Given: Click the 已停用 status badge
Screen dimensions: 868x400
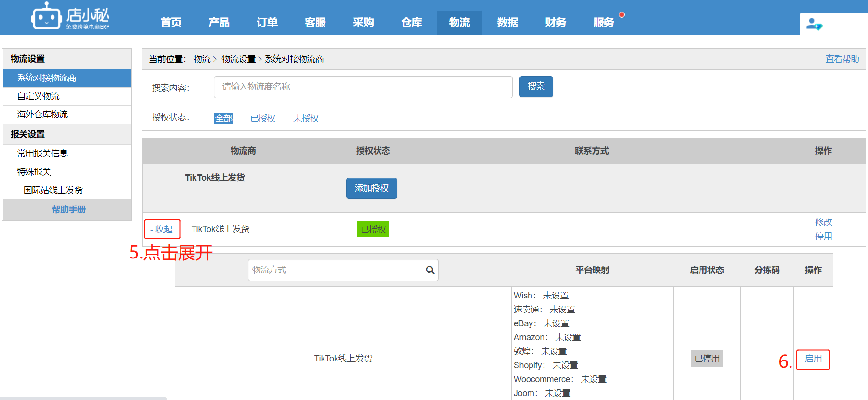Looking at the screenshot, I should coord(707,359).
